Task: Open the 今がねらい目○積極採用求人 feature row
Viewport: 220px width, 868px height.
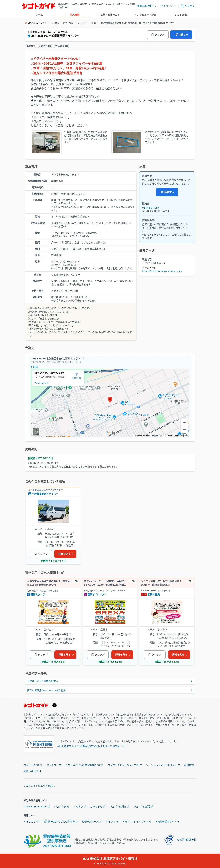Action: pos(110,681)
